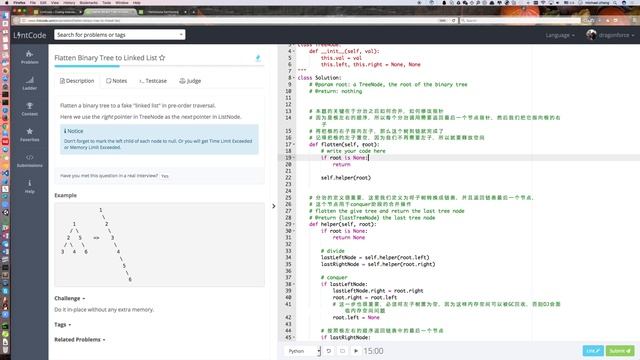Image resolution: width=640 pixels, height=360 pixels.
Task: Favorite the problem with the title star
Action: pyautogui.click(x=162, y=58)
